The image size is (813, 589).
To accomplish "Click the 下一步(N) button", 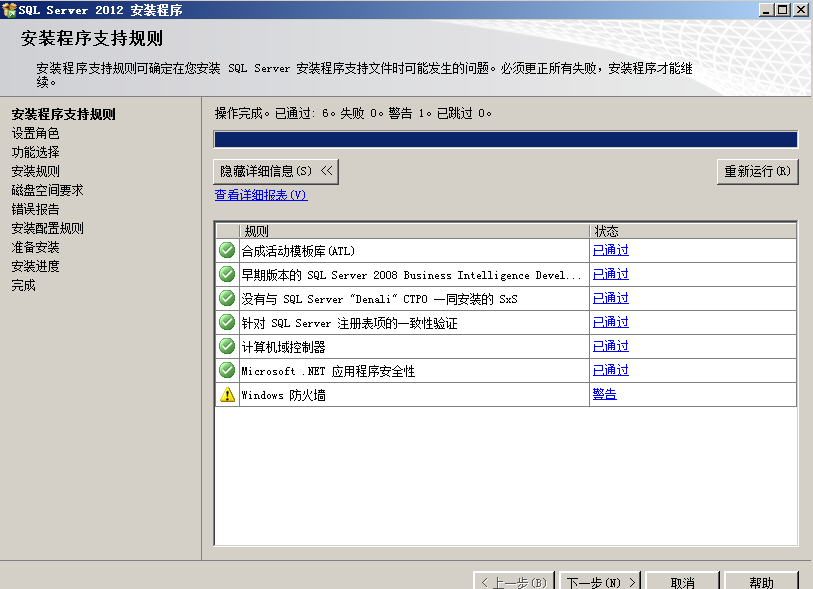I will click(x=600, y=582).
